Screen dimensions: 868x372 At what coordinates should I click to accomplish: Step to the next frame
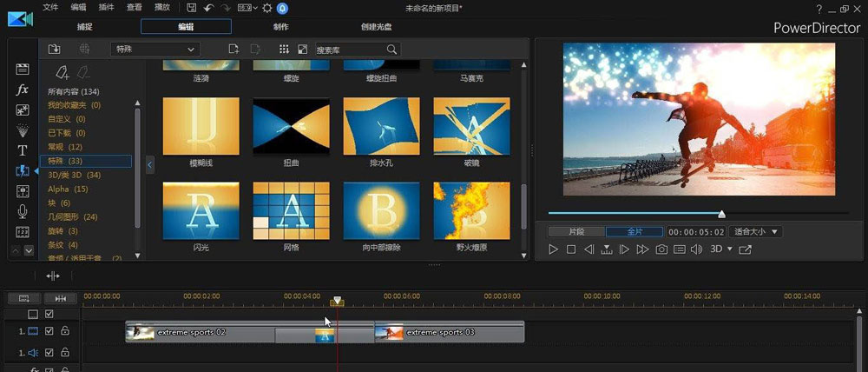click(624, 249)
